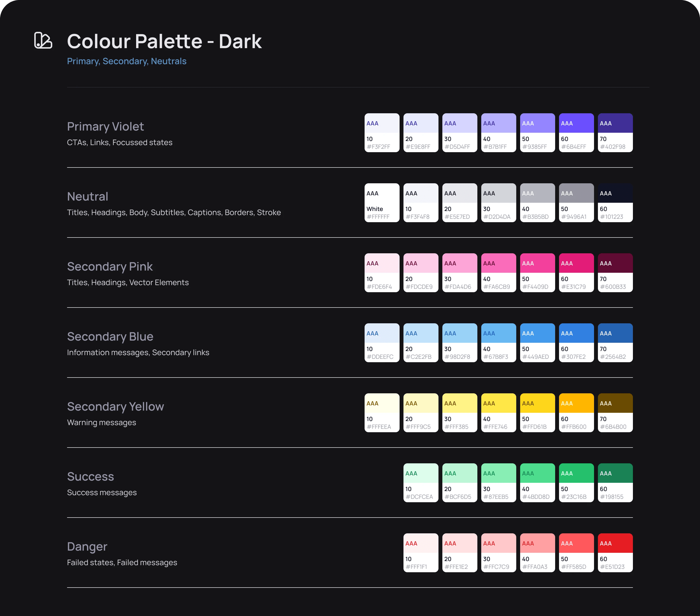
Task: Click the Colour Palette - Dark title
Action: click(x=164, y=42)
